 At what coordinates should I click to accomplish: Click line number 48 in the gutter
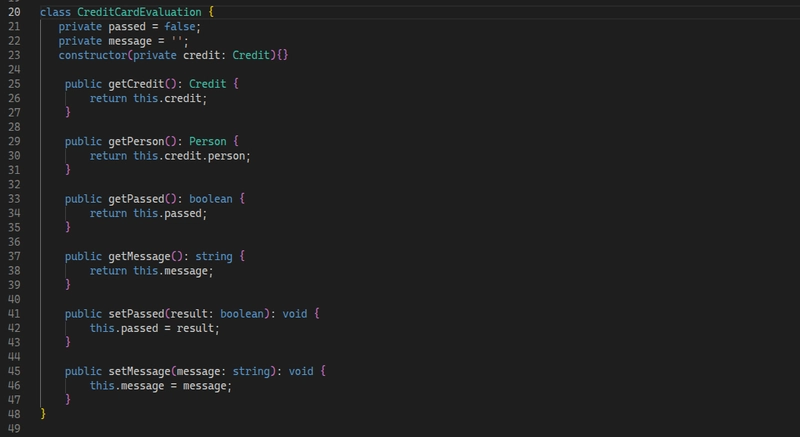(14, 414)
